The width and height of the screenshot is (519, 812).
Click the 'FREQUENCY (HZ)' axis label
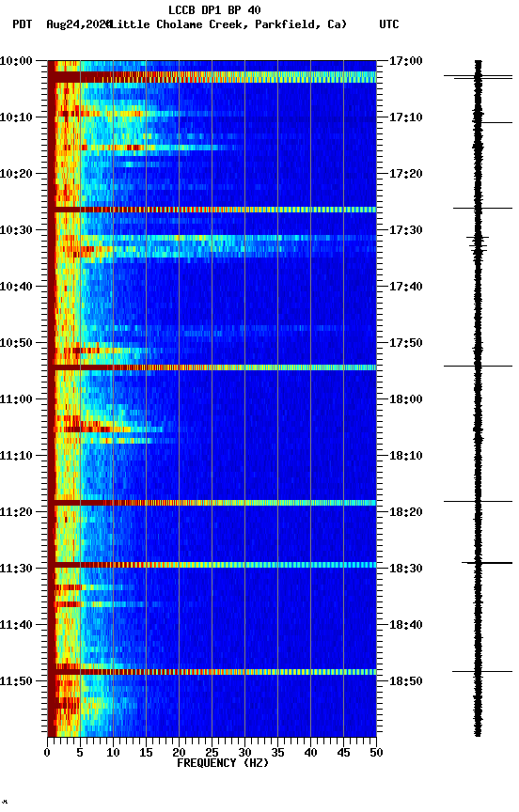[x=223, y=763]
